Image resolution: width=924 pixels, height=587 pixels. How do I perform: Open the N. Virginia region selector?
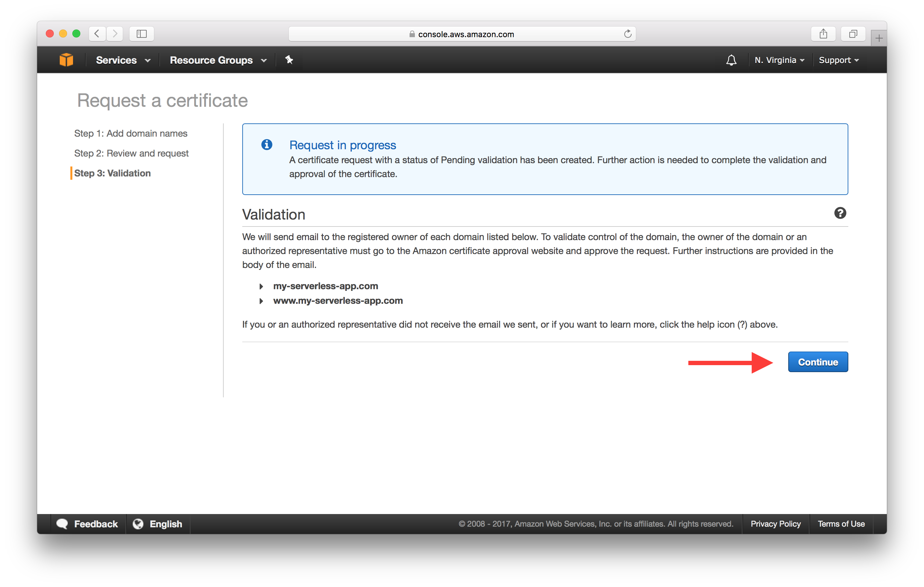(779, 60)
